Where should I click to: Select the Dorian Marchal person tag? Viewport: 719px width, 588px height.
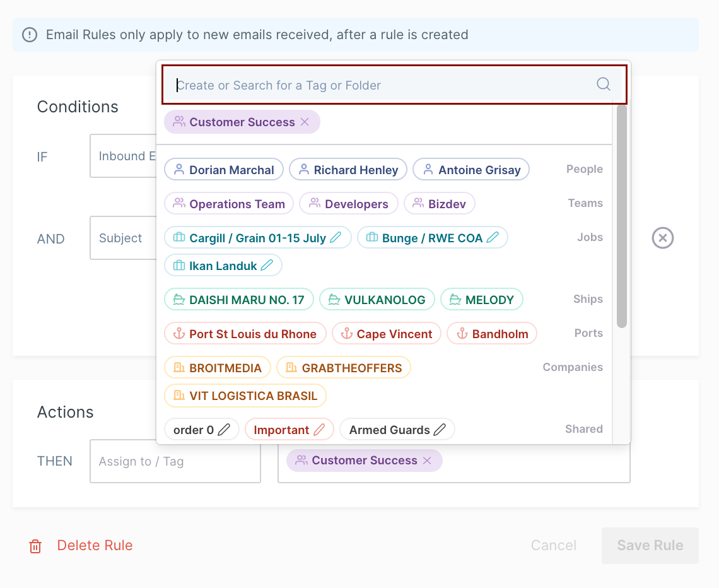click(224, 170)
